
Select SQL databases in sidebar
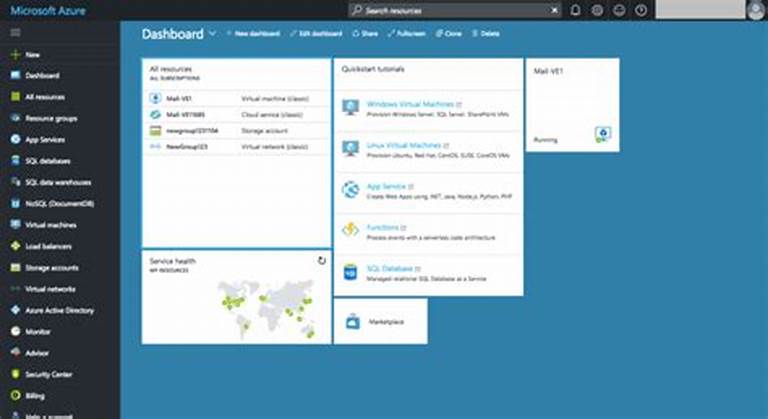coord(48,161)
